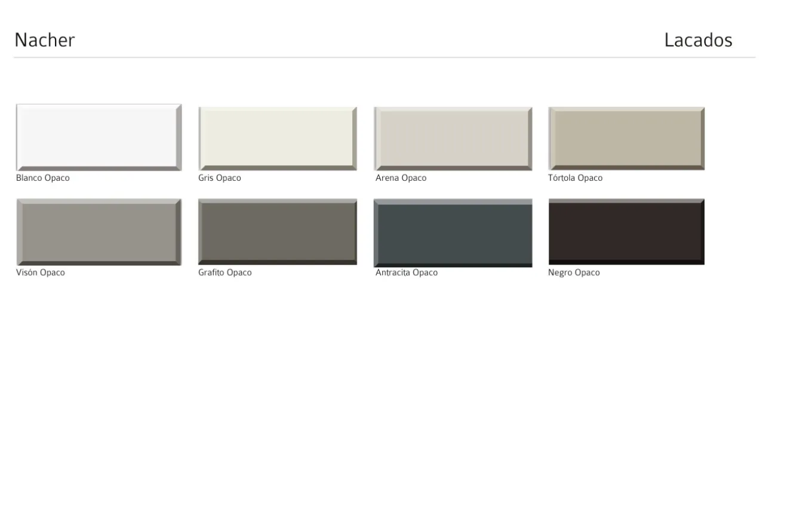Select the Tórtola Opaco swatch

click(626, 138)
